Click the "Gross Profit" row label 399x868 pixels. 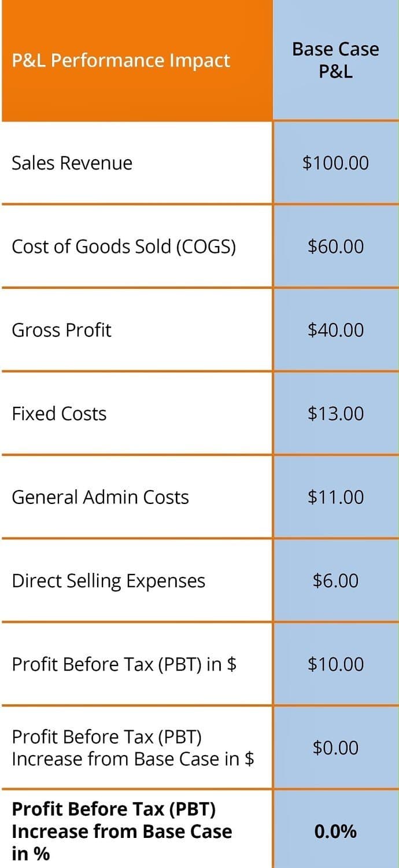61,330
